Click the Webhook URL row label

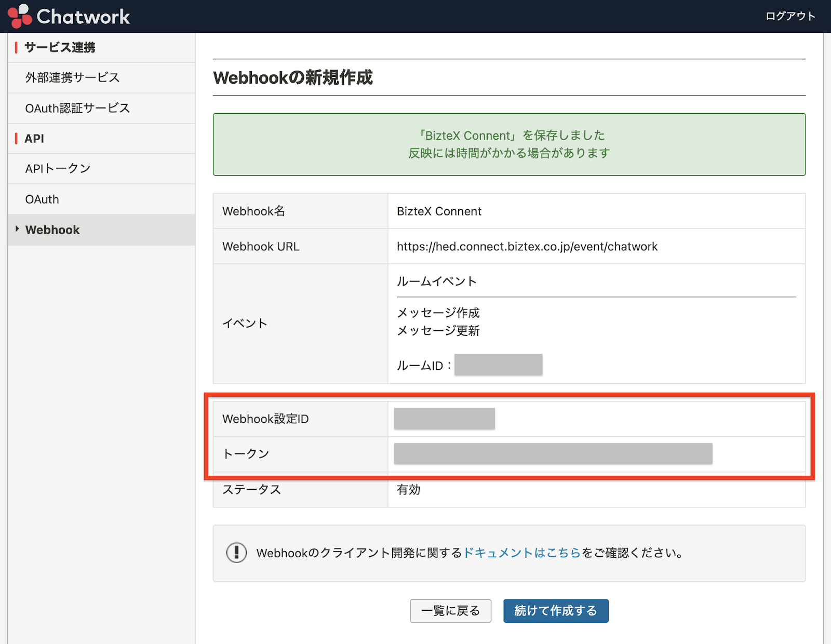[x=261, y=247]
